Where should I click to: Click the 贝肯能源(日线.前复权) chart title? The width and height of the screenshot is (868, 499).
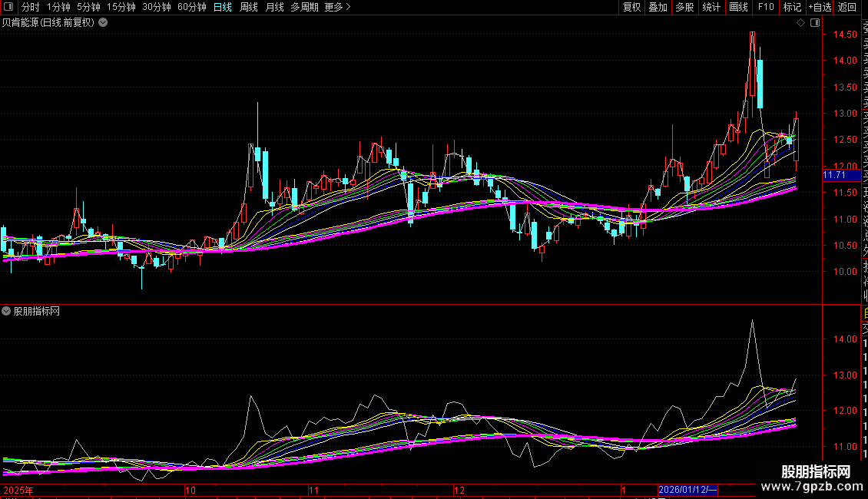click(x=48, y=23)
